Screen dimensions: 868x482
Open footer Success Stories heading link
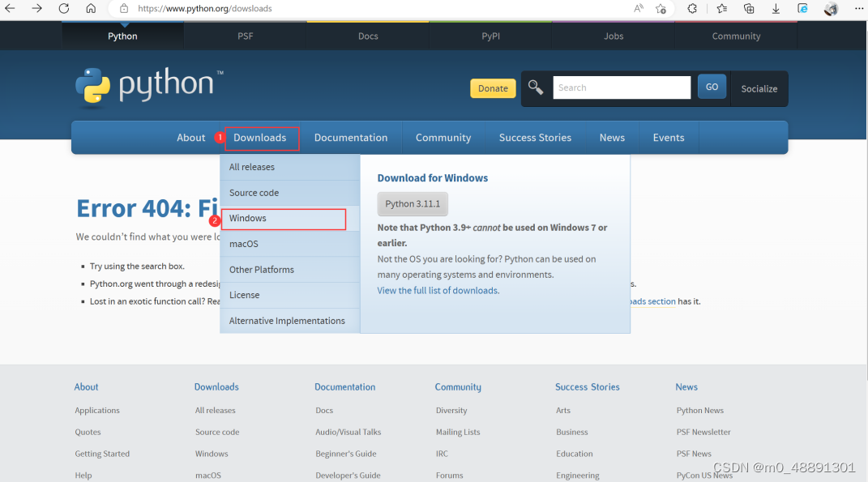(588, 387)
